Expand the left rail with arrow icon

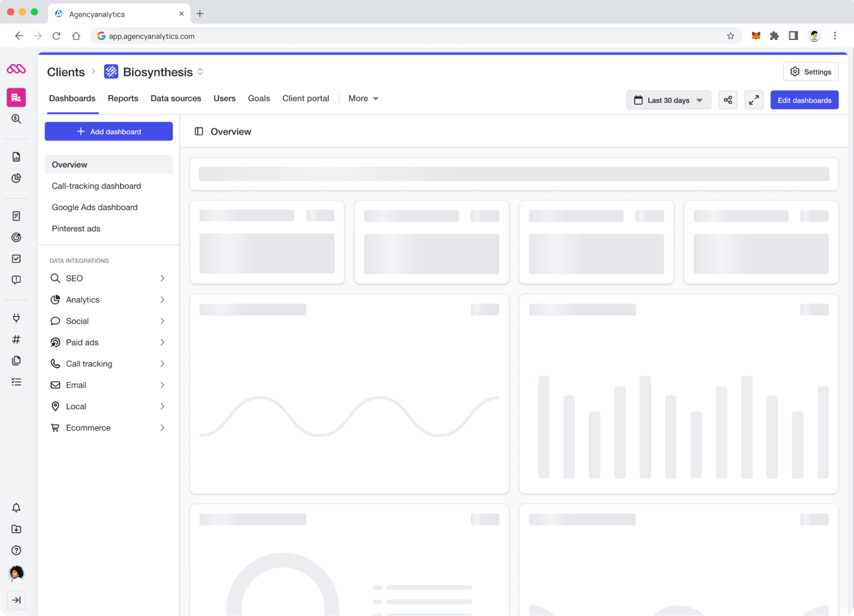[x=17, y=600]
